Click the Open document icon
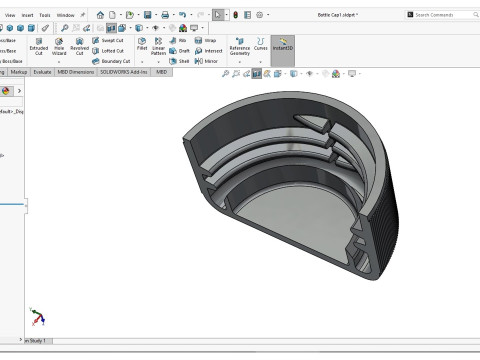The image size is (480, 360). coord(130,15)
